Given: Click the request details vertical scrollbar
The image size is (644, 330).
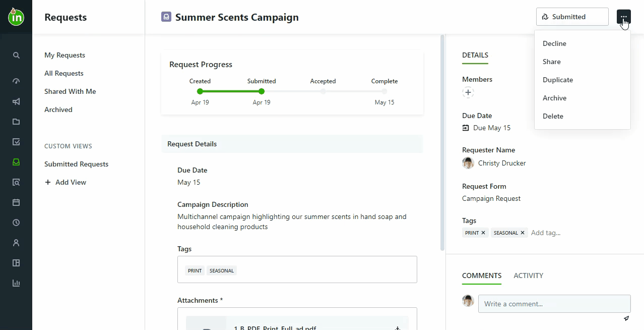Looking at the screenshot, I should click(x=442, y=143).
